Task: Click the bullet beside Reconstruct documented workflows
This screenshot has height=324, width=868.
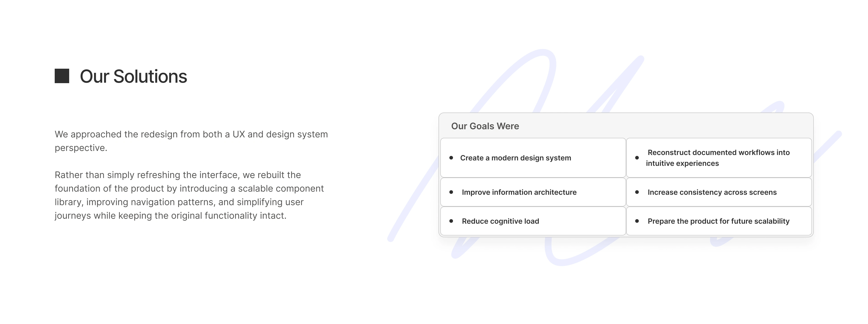Action: [637, 158]
